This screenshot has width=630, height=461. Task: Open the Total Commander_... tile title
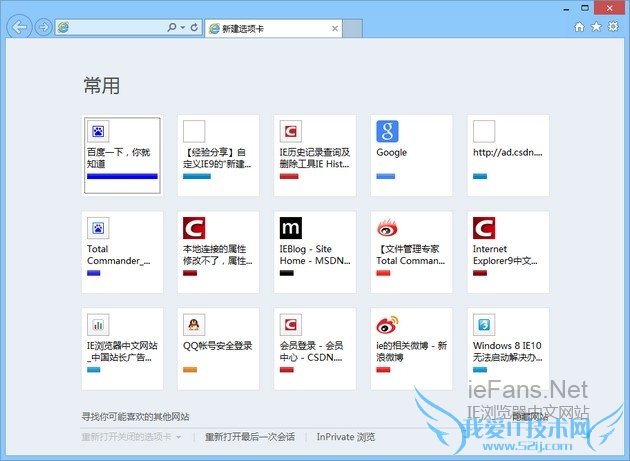(x=119, y=255)
